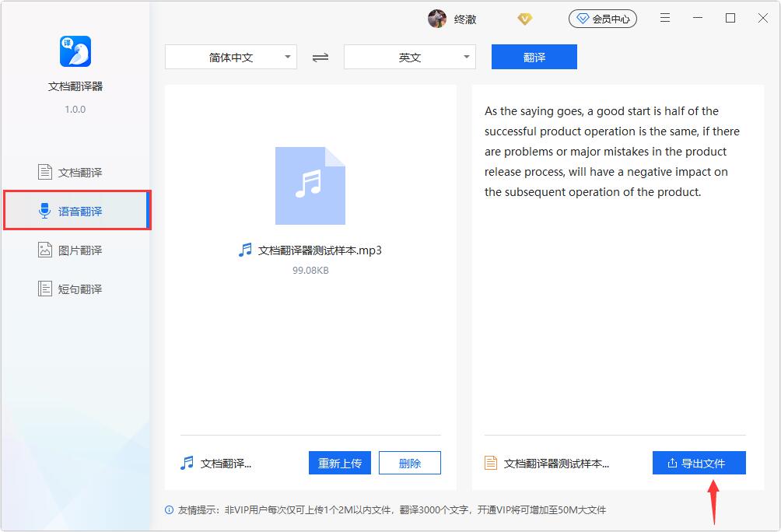Click the 重新上传 button
Image resolution: width=781 pixels, height=532 pixels.
tap(340, 463)
